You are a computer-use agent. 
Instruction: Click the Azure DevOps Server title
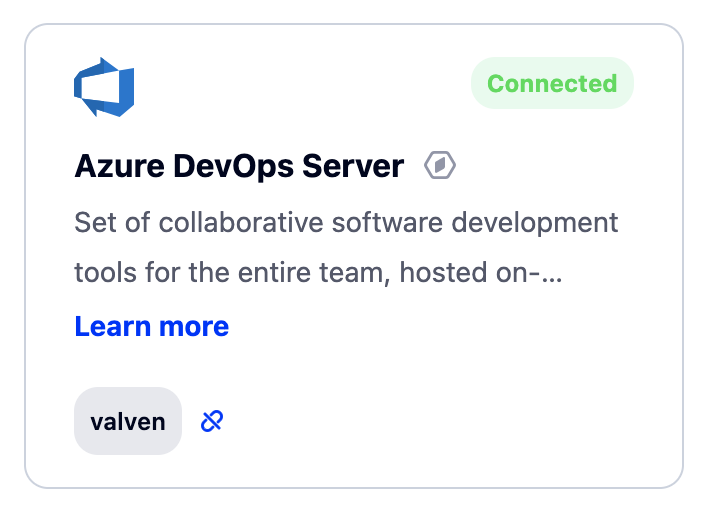coord(240,166)
